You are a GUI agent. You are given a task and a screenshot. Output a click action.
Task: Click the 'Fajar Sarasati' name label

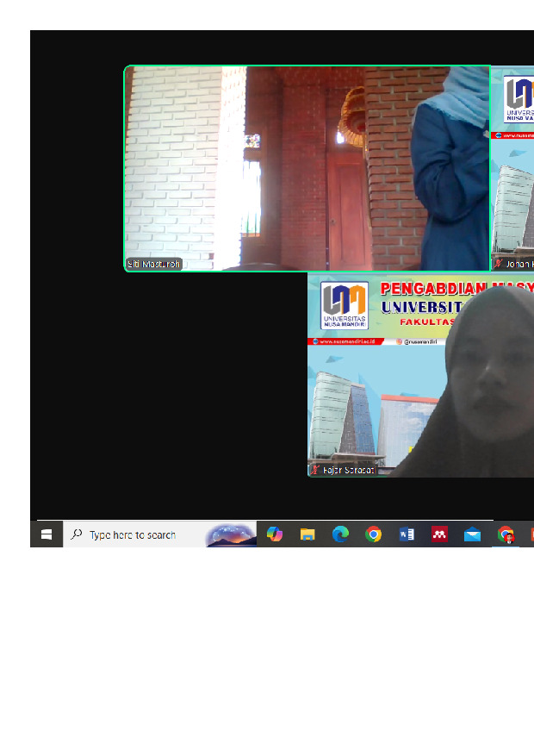pos(349,470)
